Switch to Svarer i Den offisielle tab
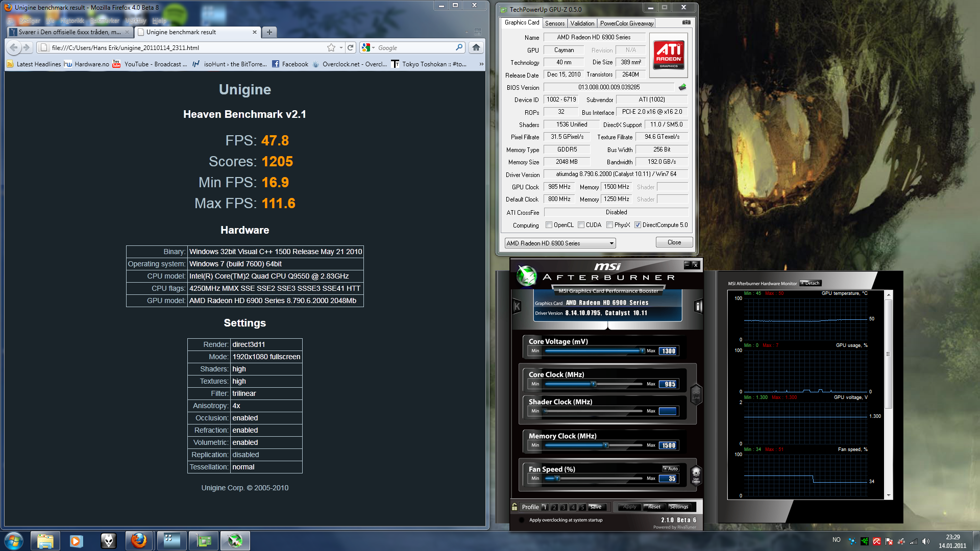Screen dimensions: 980x551 click(70, 32)
